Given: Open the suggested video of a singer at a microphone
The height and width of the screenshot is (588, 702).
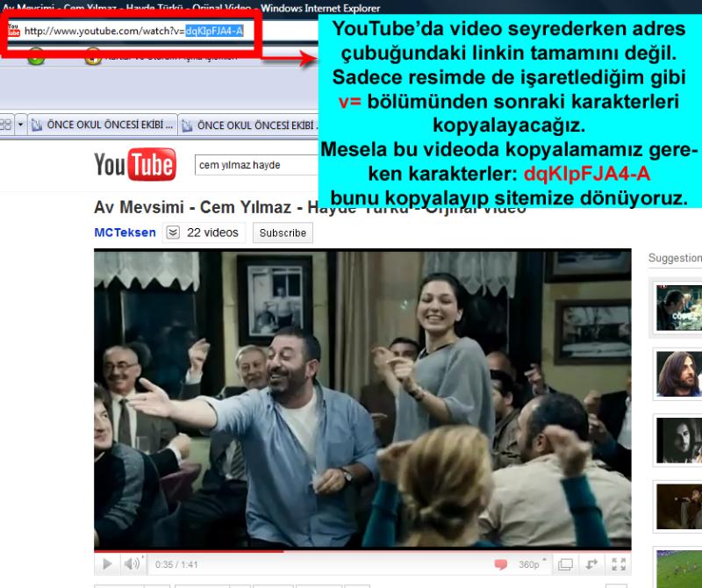Looking at the screenshot, I should coord(678,506).
